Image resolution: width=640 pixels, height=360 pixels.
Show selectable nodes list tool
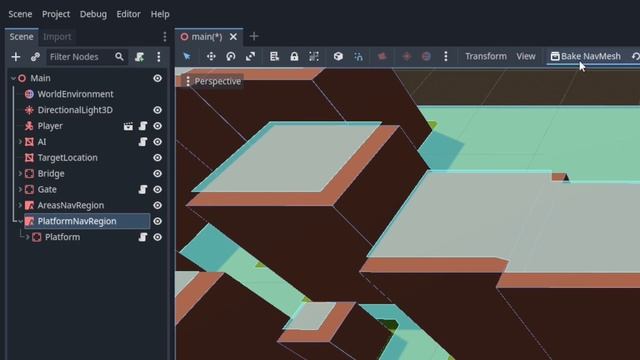(274, 56)
